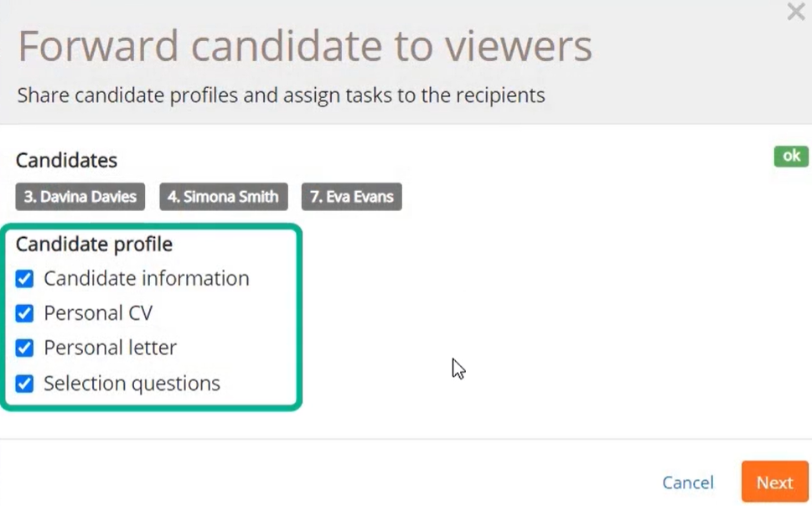Screen dimensions: 812x506
Task: Click the Candidates section heading
Action: click(66, 161)
